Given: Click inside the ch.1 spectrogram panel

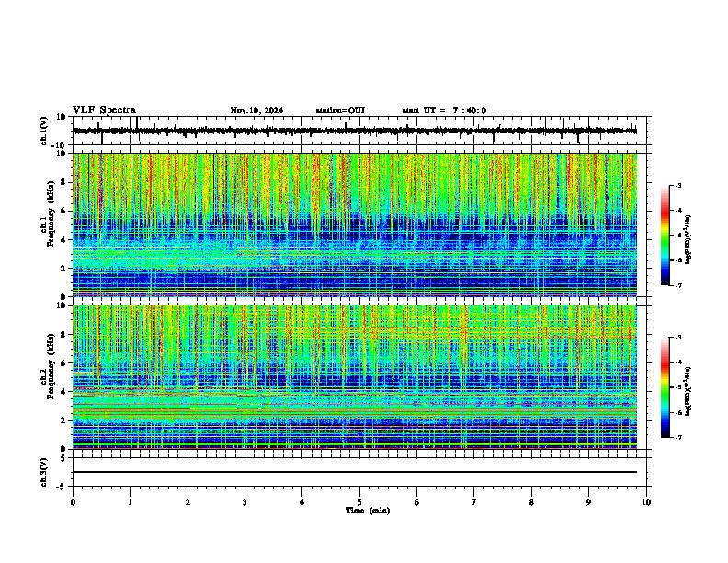Looking at the screenshot, I should [x=355, y=224].
